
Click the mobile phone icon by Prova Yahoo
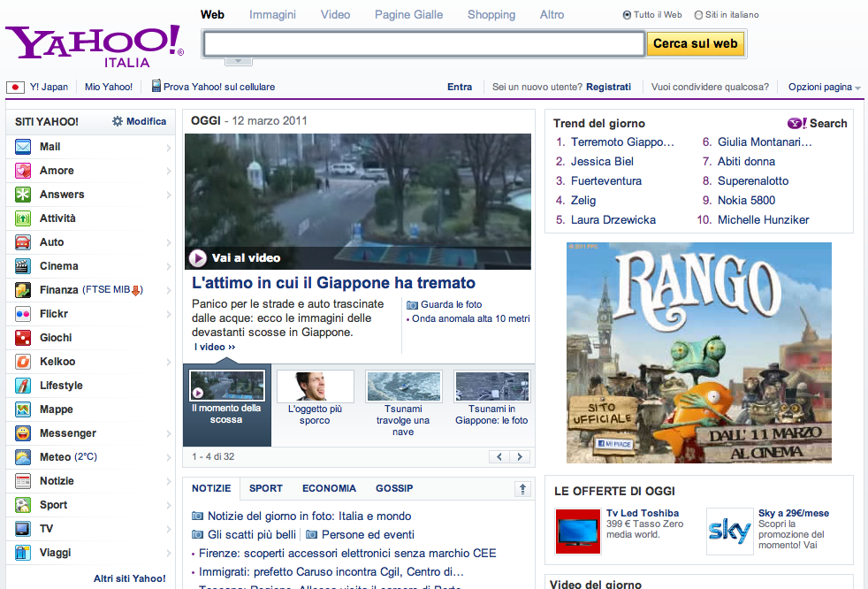pos(156,86)
